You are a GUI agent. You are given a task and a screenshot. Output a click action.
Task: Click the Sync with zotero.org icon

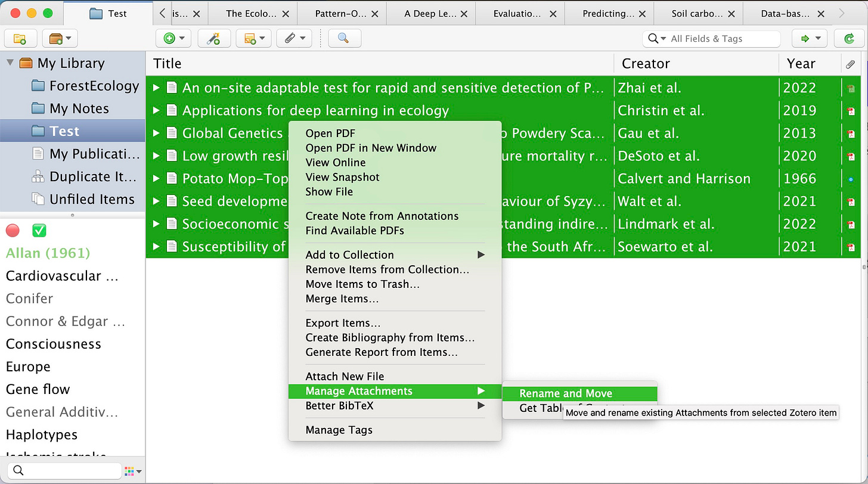click(x=849, y=39)
